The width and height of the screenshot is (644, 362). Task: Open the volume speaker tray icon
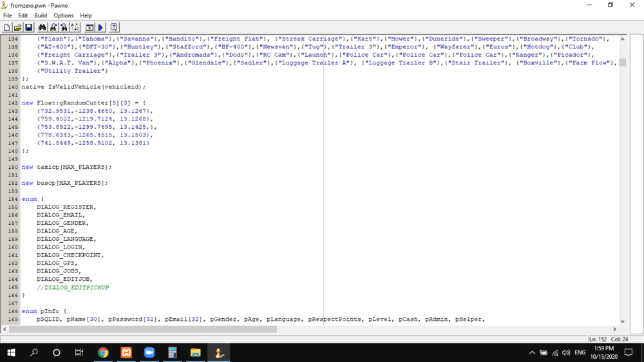pyautogui.click(x=566, y=352)
